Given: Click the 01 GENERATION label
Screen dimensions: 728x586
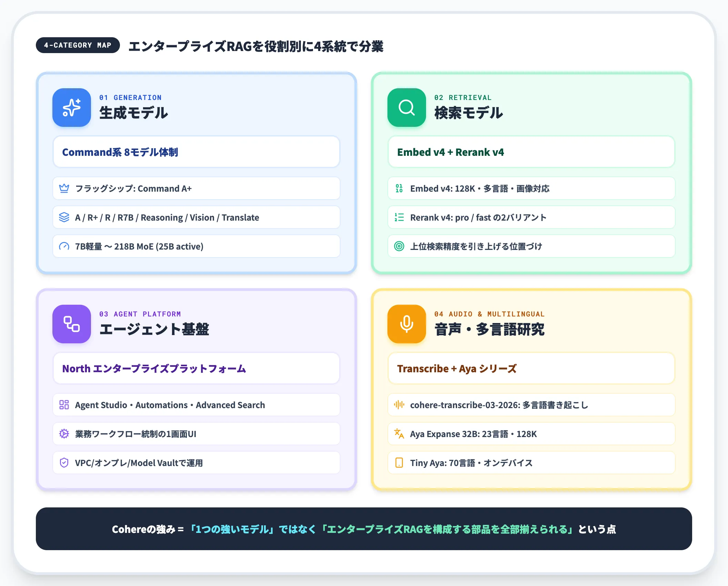Looking at the screenshot, I should pos(130,98).
